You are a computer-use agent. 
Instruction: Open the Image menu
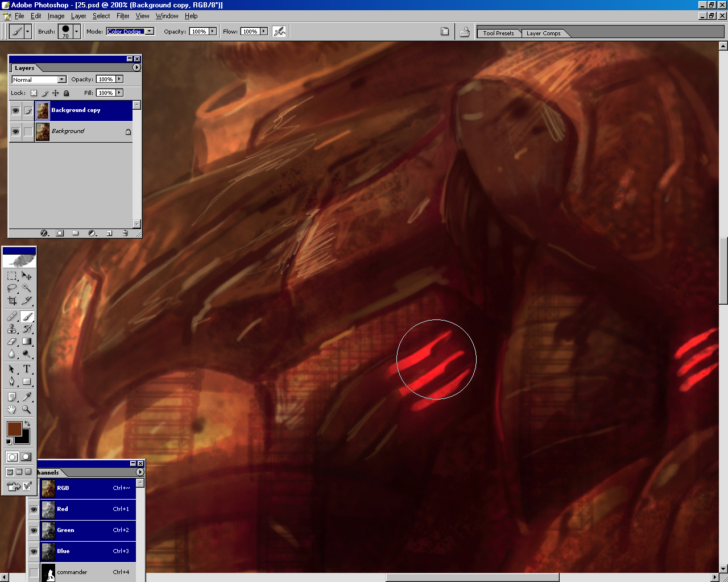click(x=56, y=16)
